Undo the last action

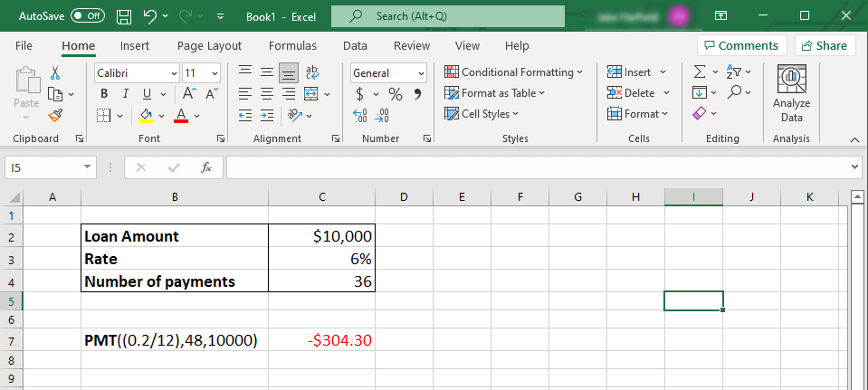click(x=150, y=16)
